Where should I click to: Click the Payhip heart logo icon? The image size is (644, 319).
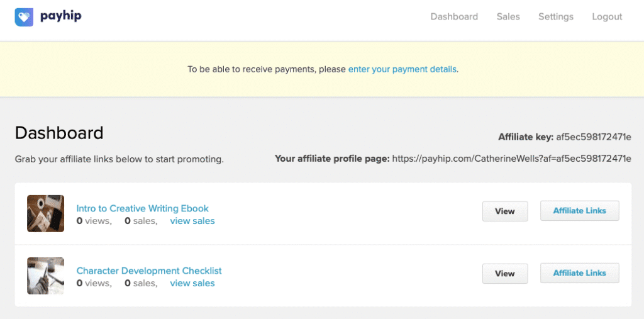[x=24, y=16]
